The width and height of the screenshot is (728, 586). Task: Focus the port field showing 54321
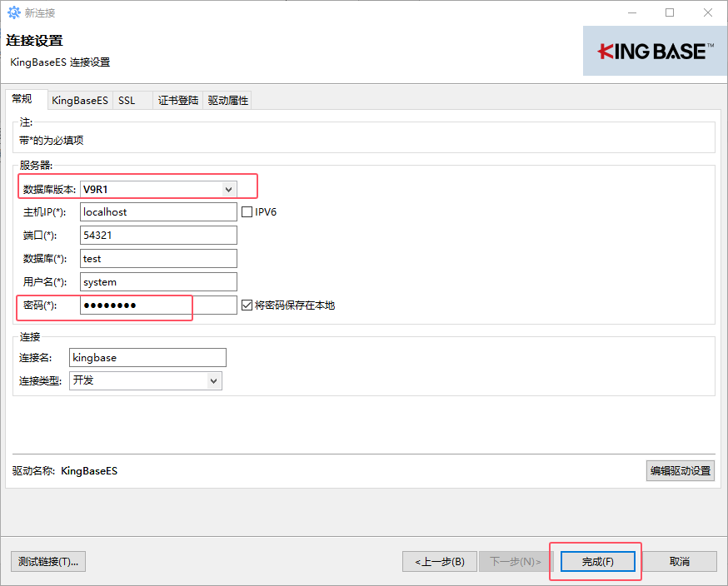158,236
